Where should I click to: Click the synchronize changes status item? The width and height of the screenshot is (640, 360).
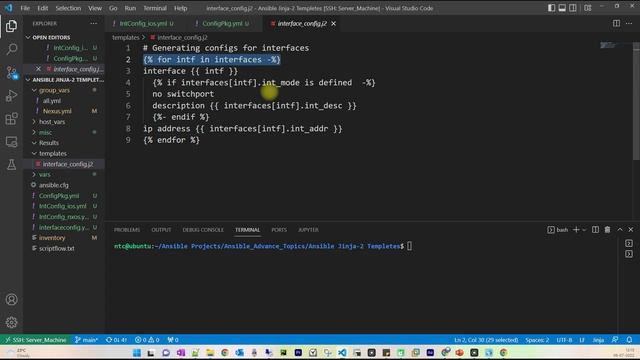[x=116, y=340]
